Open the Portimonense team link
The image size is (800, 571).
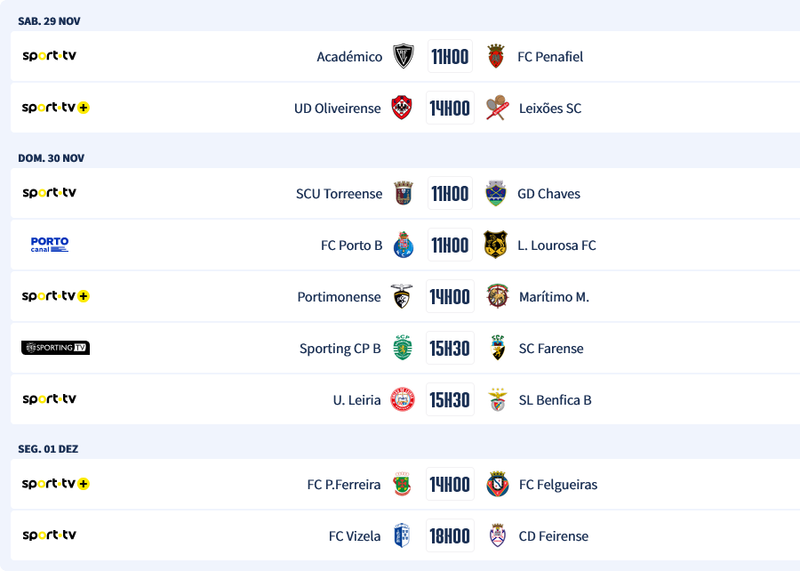[x=339, y=297]
